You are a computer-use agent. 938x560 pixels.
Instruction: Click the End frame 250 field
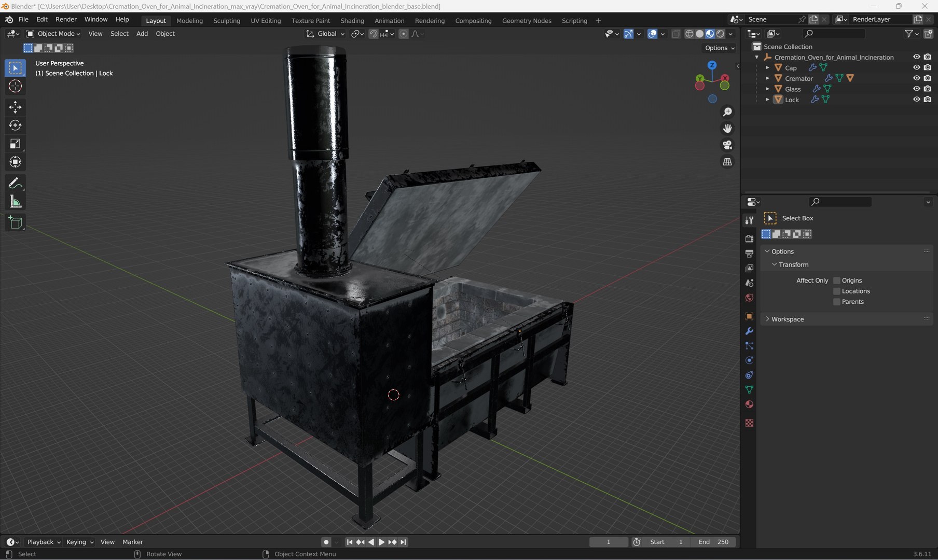714,542
